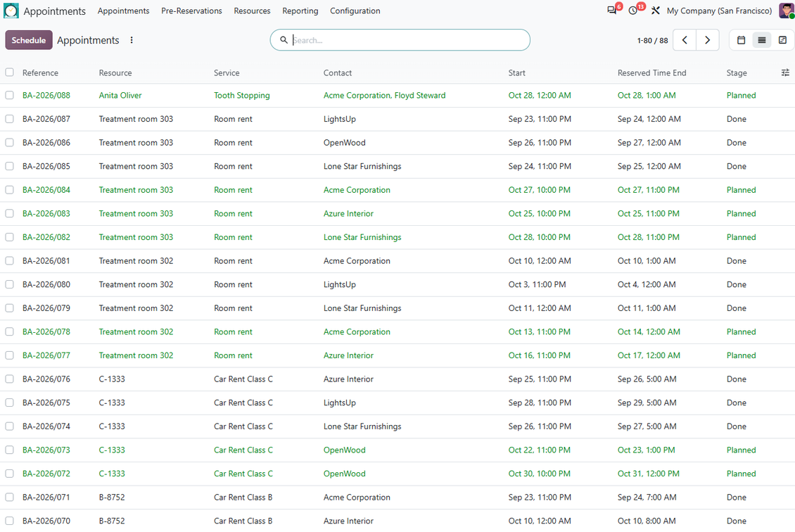Click Oct 3, 11:00 PM start cell
The height and width of the screenshot is (532, 795).
pyautogui.click(x=537, y=284)
